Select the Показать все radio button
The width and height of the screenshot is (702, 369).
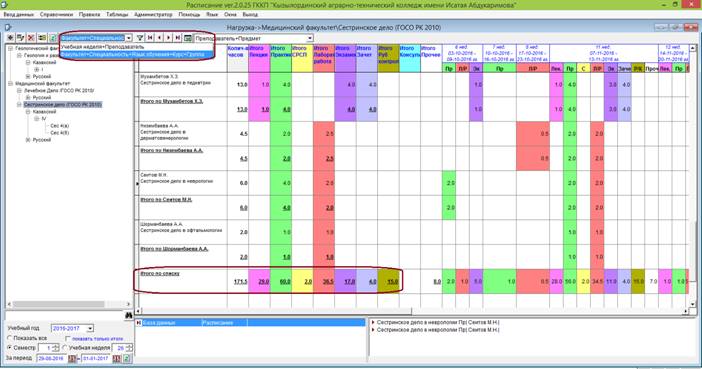coord(10,339)
